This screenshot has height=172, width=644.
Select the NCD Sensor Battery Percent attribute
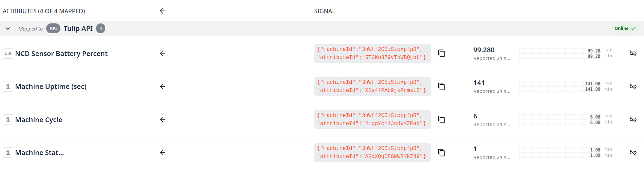61,54
